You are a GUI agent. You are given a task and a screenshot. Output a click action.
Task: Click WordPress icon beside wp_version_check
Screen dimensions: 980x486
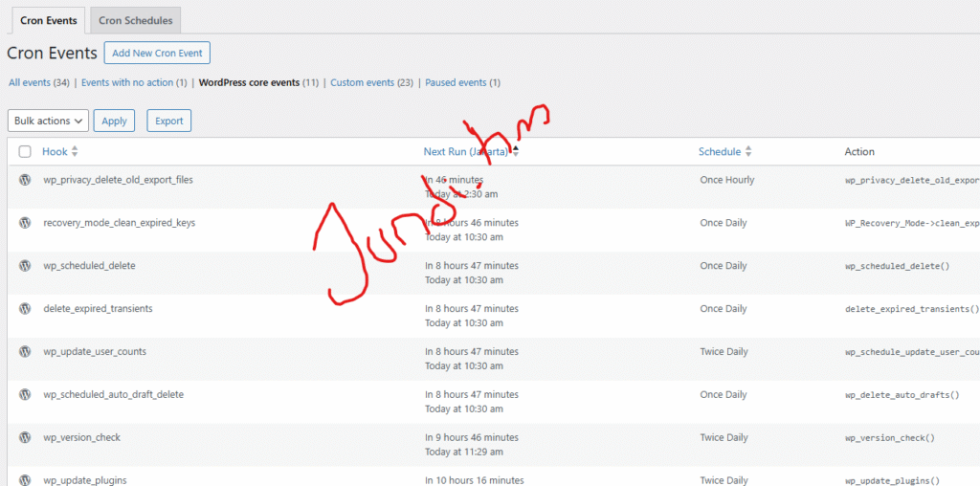25,438
